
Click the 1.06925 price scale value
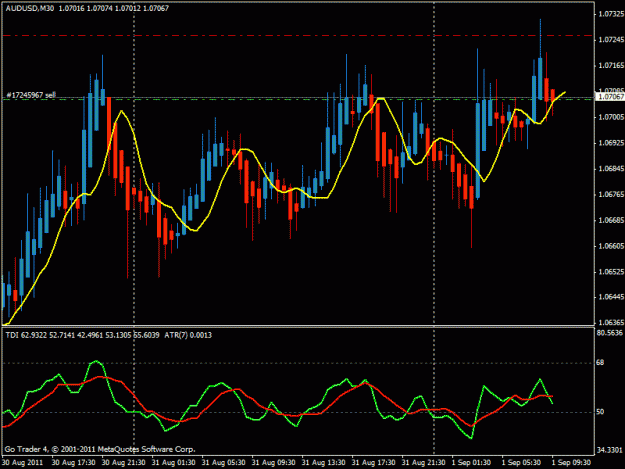click(x=611, y=143)
